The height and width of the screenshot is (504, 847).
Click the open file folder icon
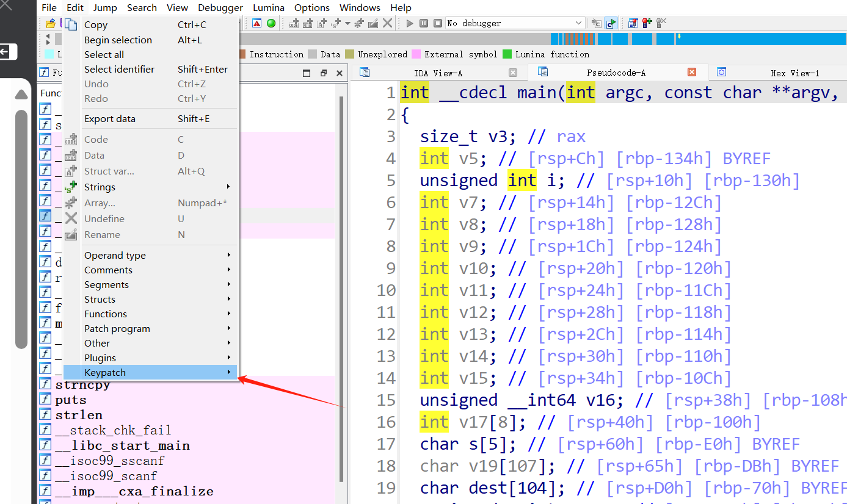coord(51,24)
